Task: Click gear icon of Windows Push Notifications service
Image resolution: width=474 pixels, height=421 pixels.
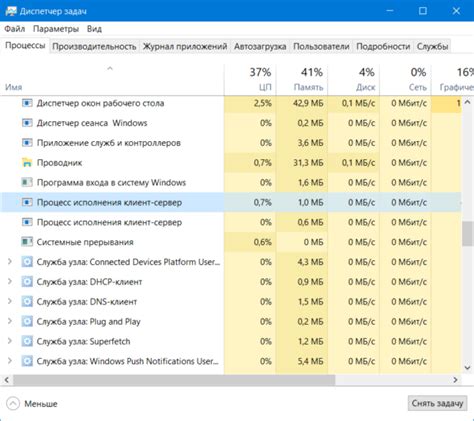Action: tap(27, 361)
